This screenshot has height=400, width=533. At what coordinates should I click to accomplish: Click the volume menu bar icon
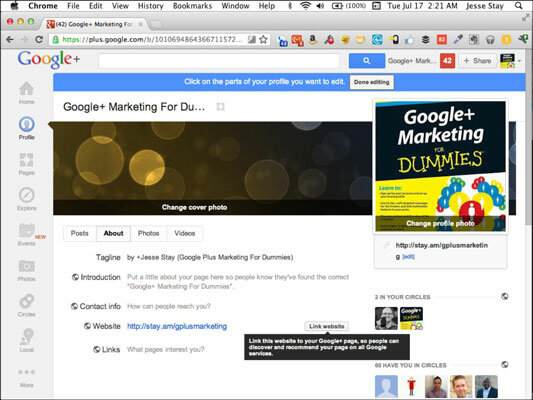320,6
